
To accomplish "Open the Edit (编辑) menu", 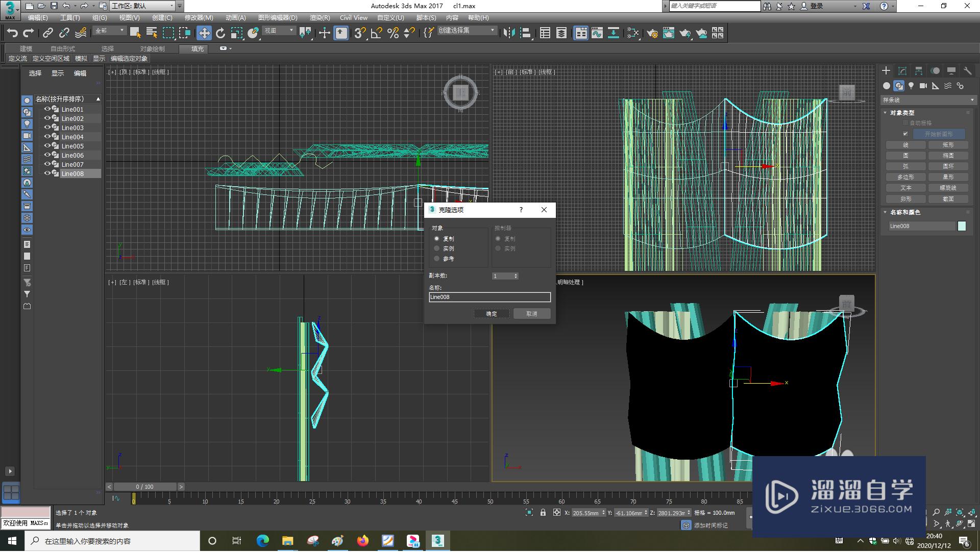I will click(38, 18).
